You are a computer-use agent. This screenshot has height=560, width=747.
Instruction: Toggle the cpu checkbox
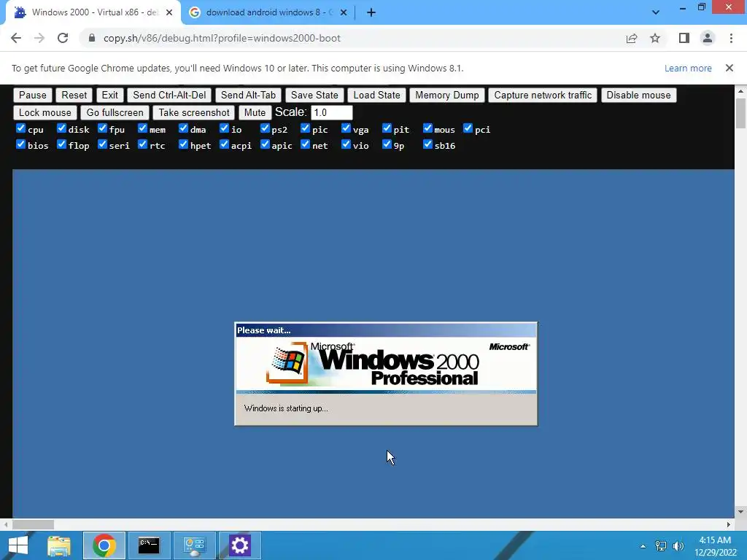[x=20, y=128]
